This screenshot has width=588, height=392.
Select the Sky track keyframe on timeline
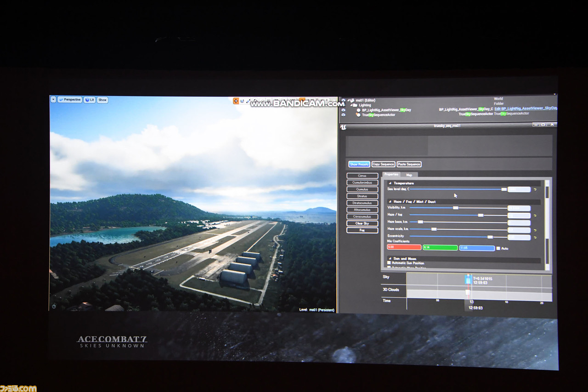pyautogui.click(x=468, y=278)
